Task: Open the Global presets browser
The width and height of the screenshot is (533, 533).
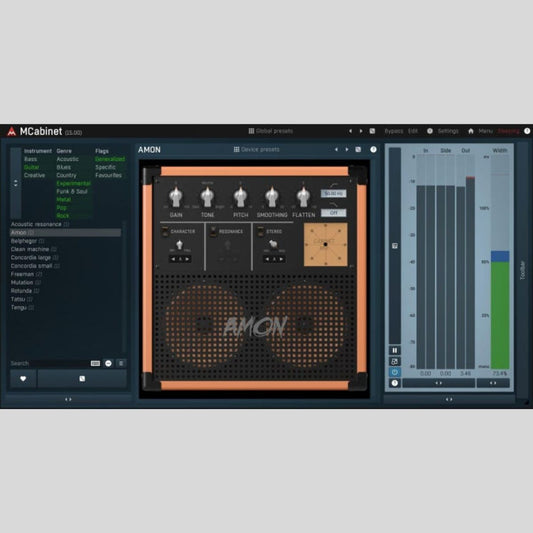Action: click(x=271, y=131)
